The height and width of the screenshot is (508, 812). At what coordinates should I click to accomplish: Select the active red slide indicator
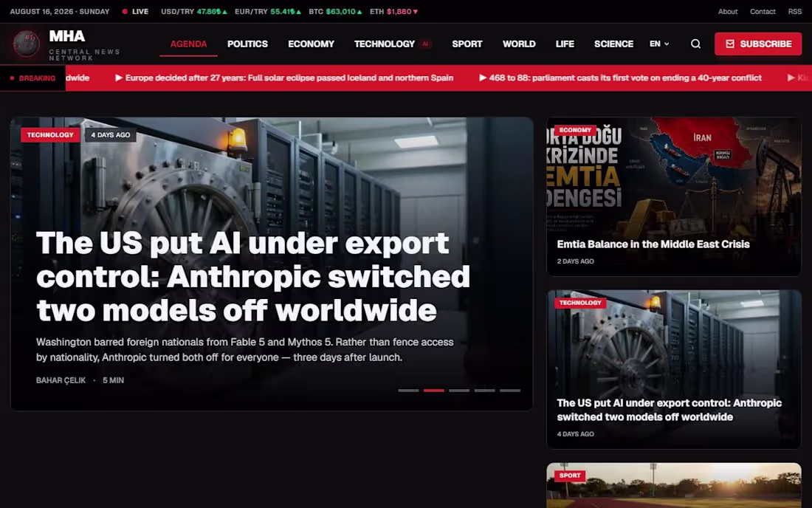pyautogui.click(x=433, y=391)
